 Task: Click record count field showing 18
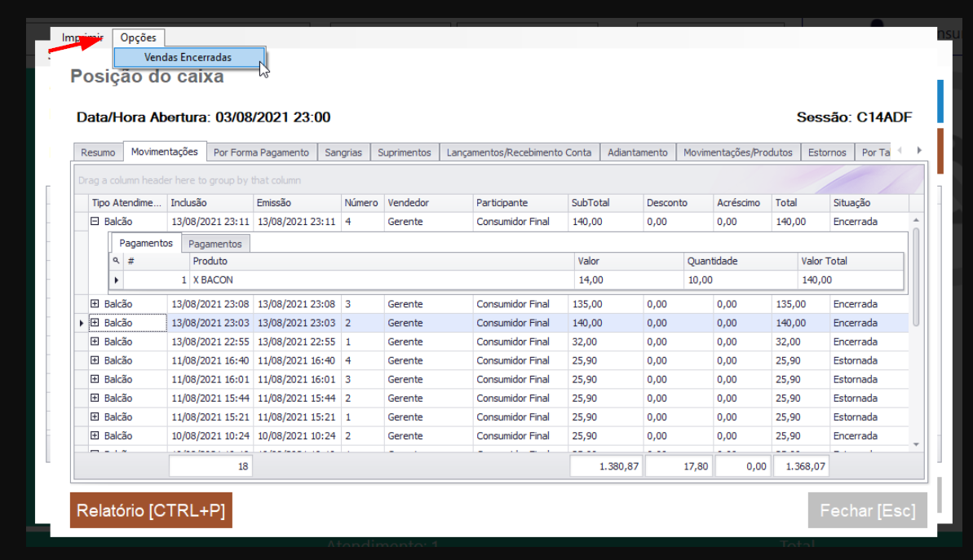210,466
